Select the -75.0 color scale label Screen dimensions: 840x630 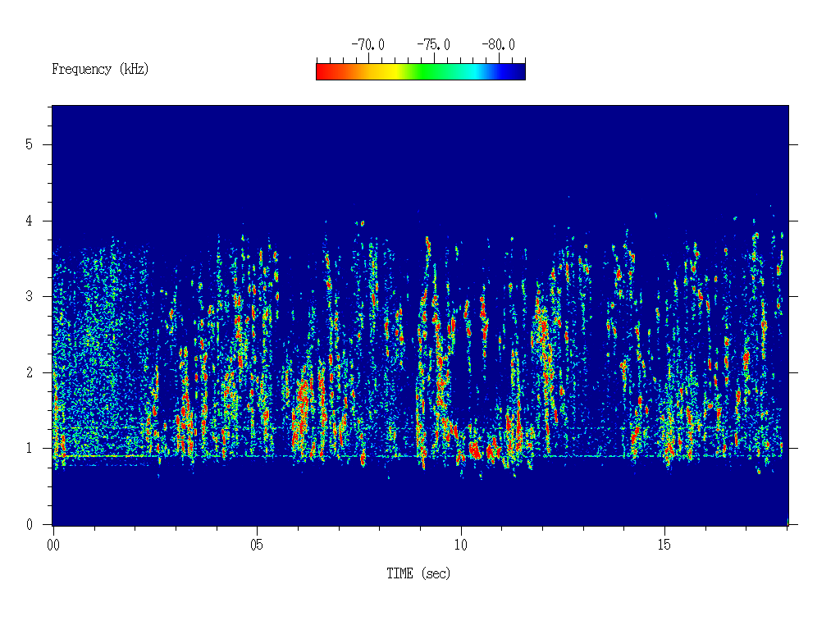(433, 45)
